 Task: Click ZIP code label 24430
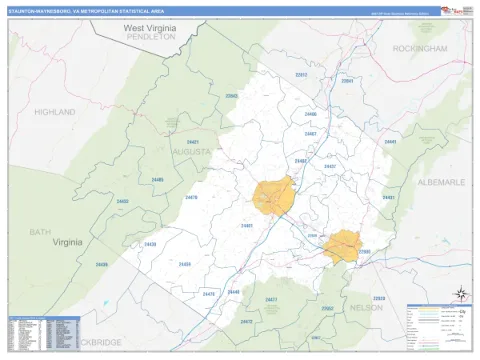pyautogui.click(x=150, y=244)
